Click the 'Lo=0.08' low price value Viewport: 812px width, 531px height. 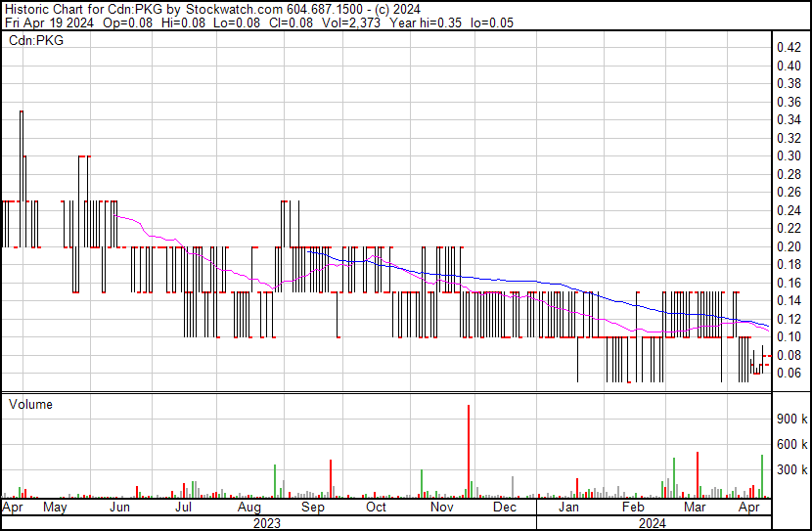(x=236, y=22)
